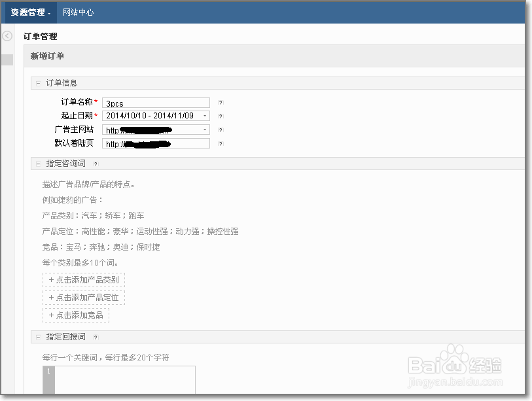This screenshot has height=401, width=532.
Task: Collapse the 订单信息 section
Action: pos(39,83)
